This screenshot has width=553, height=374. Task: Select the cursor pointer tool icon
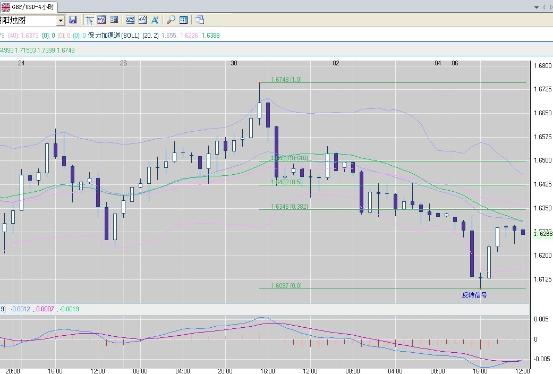point(89,20)
